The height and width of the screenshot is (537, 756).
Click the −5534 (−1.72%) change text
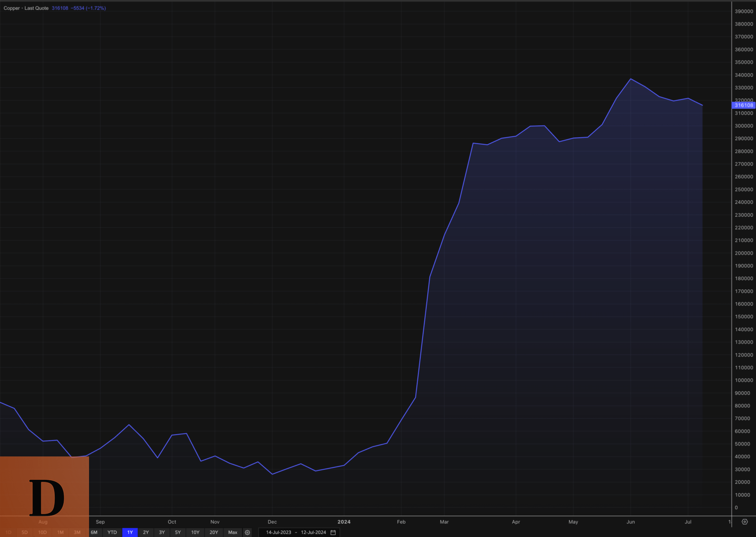coord(88,8)
